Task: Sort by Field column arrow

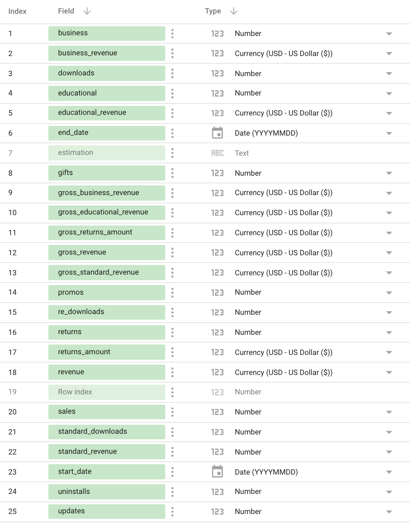Action: [87, 11]
